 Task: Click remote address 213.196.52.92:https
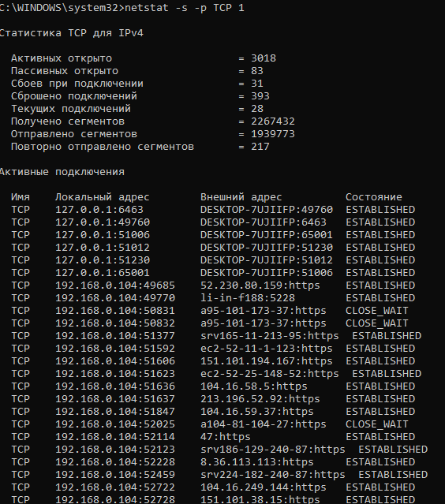(x=260, y=399)
